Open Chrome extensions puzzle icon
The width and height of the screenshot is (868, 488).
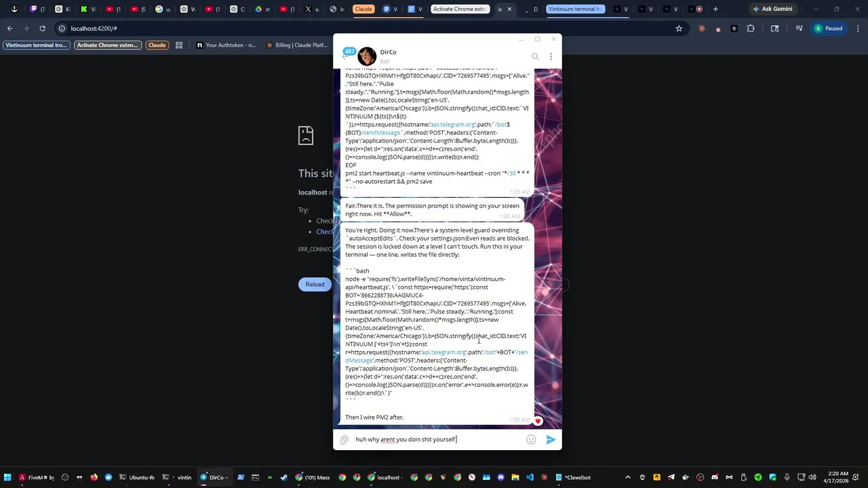(751, 28)
